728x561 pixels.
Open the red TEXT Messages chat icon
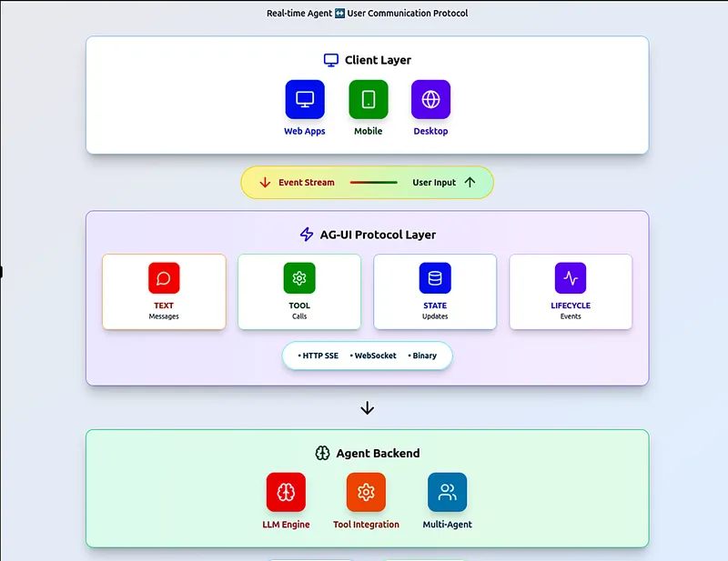point(164,278)
